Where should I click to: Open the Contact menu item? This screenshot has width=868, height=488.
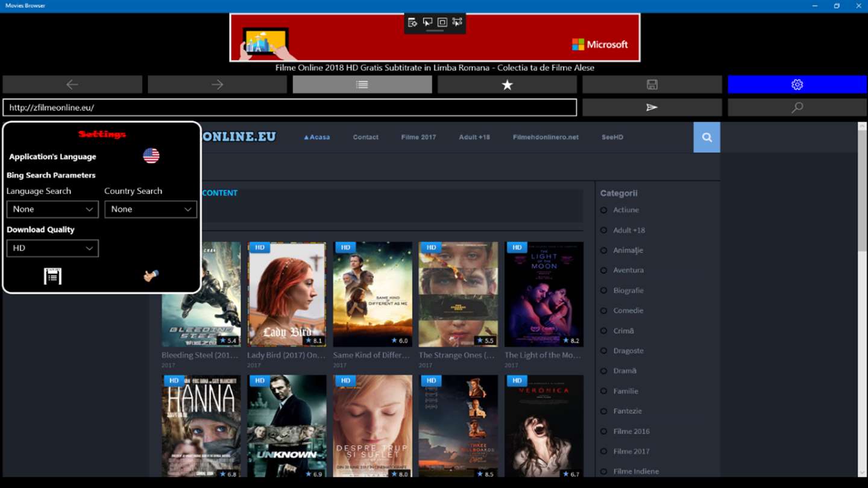tap(365, 137)
